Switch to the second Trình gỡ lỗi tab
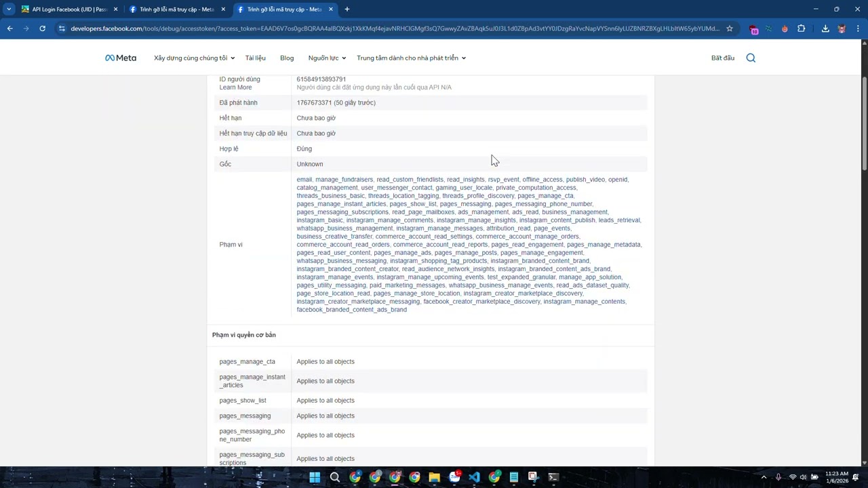The width and height of the screenshot is (868, 488). [x=285, y=9]
